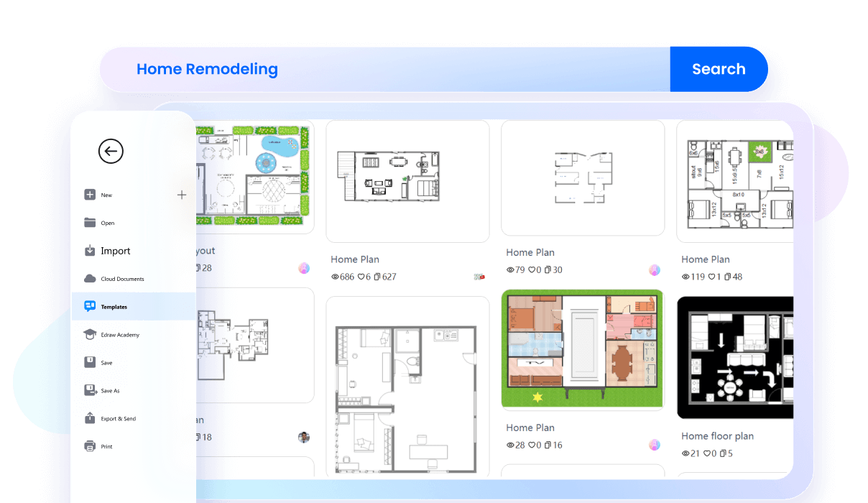Viewport: 868px width, 503px height.
Task: Click the badge icon on the 686-view card
Action: point(479,276)
